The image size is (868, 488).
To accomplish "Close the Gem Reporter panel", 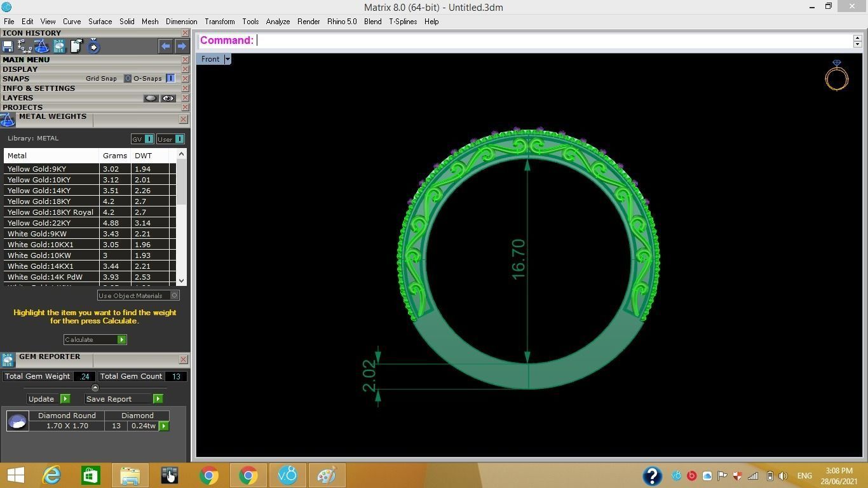I will point(183,359).
